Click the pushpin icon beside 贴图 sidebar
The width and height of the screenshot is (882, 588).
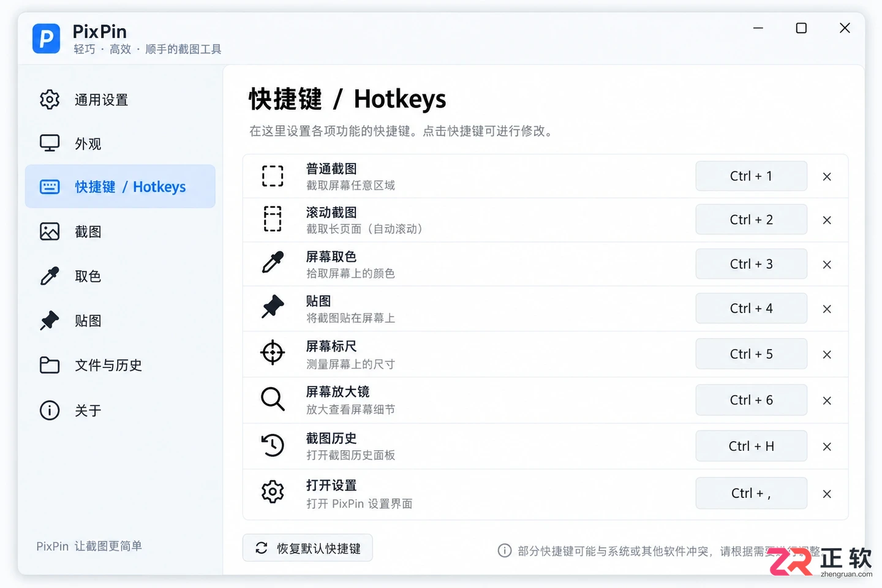click(50, 320)
